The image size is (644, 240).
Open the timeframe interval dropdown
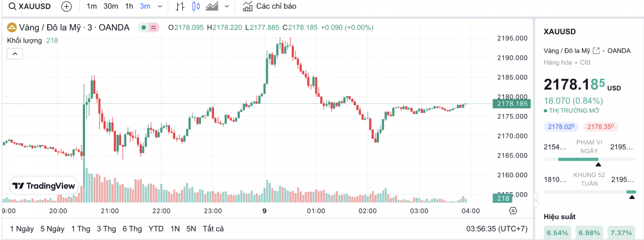pos(160,7)
